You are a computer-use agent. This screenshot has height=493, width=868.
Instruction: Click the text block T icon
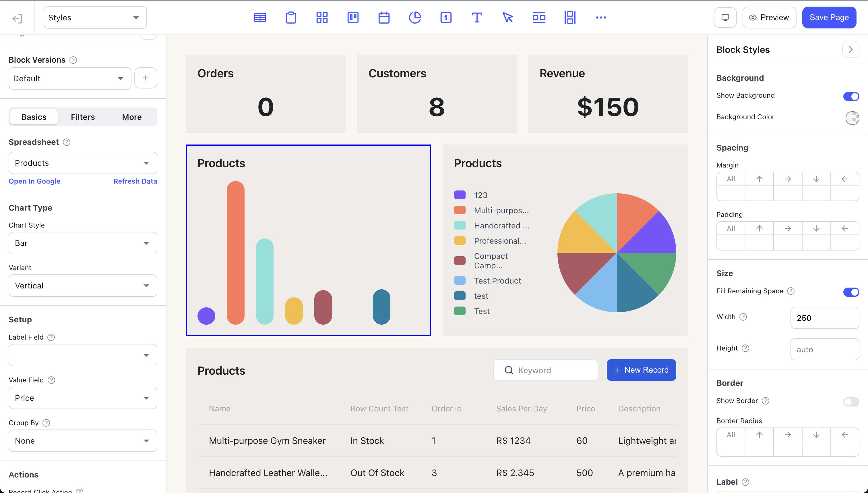click(x=476, y=18)
